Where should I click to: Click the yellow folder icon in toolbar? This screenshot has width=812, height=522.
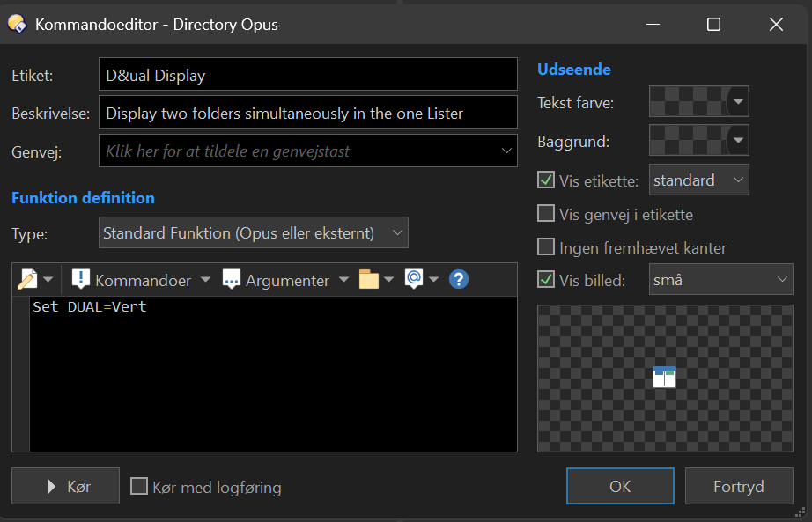point(368,280)
